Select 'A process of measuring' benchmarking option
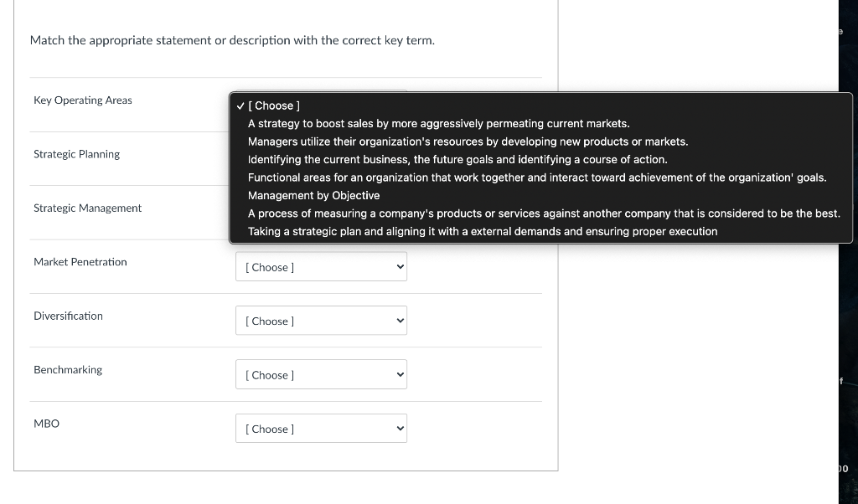 click(544, 213)
